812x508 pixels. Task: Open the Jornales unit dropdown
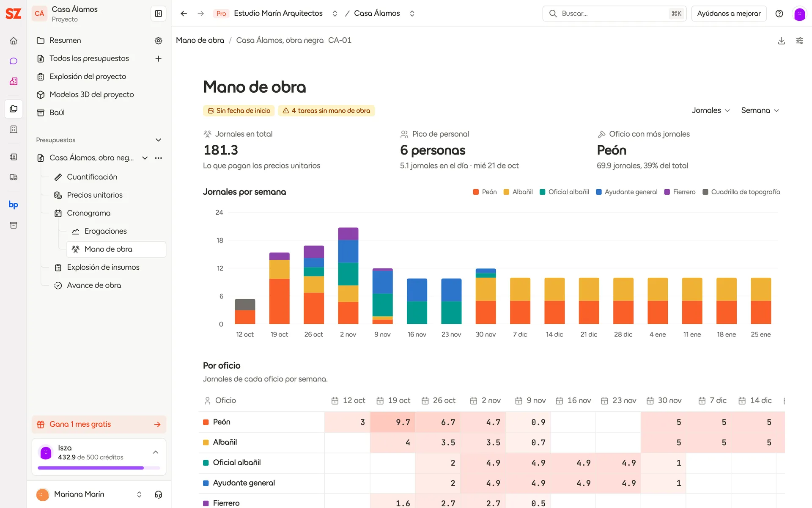click(x=710, y=110)
